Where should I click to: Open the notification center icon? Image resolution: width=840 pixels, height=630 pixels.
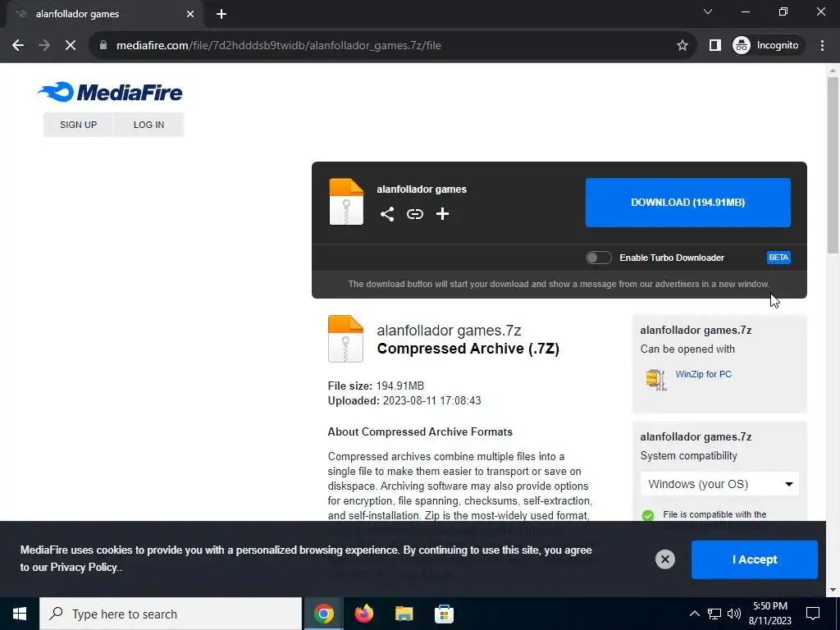click(813, 614)
